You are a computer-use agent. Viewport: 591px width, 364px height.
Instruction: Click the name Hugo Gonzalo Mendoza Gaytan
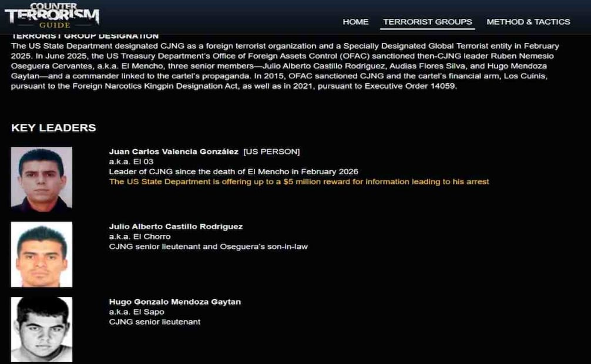click(175, 302)
